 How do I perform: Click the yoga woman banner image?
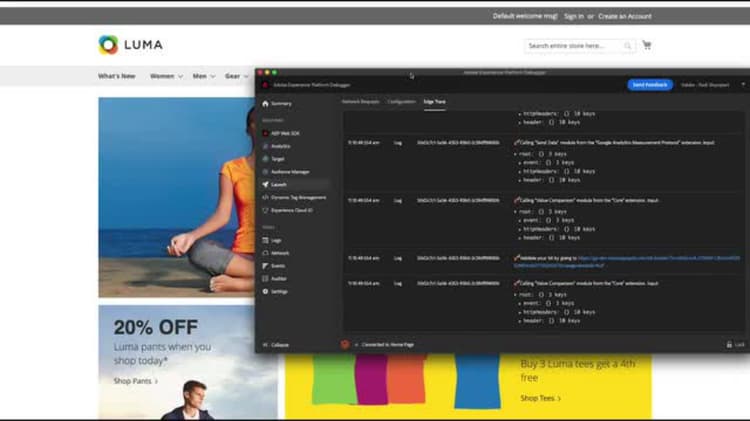click(x=176, y=197)
